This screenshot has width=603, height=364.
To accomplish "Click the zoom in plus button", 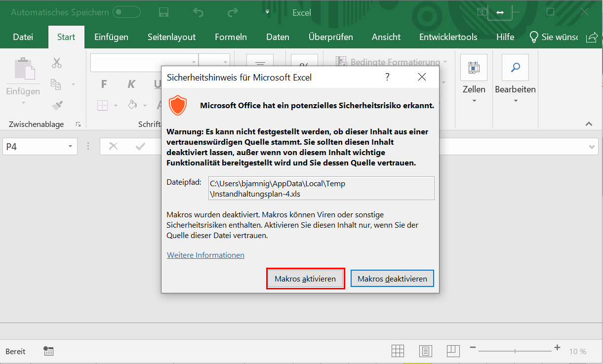I will click(x=557, y=348).
